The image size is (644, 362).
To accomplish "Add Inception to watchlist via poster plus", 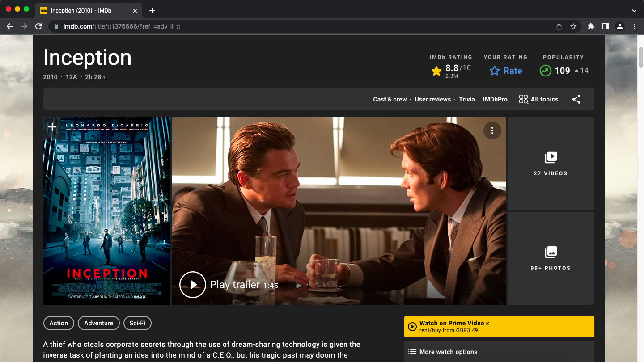I will point(52,127).
